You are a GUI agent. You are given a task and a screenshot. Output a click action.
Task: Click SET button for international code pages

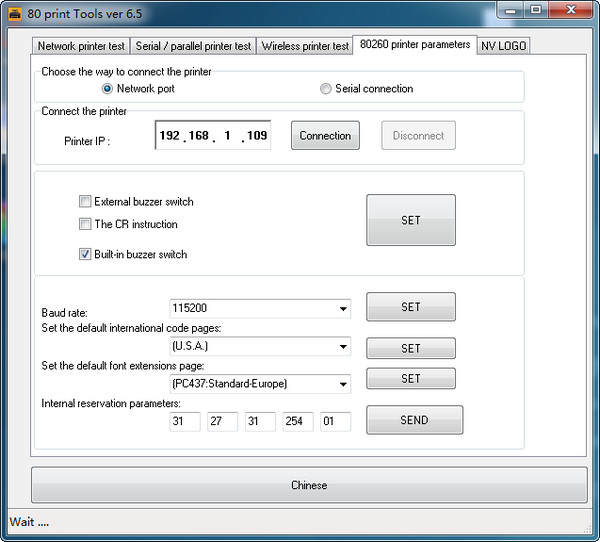411,348
